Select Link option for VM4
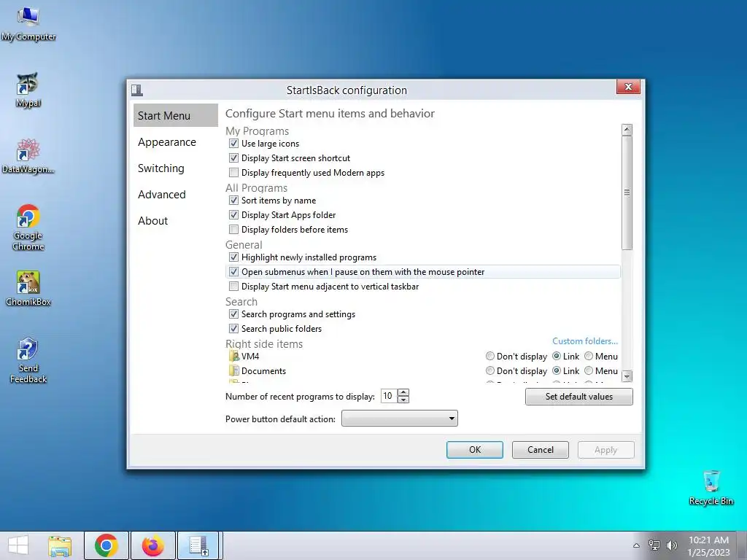Screen dimensions: 747x560 556,356
